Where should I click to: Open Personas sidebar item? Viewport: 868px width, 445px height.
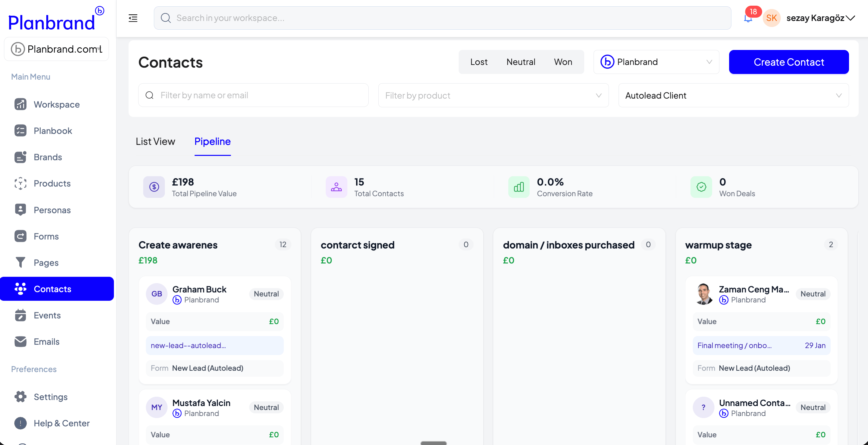[x=52, y=210]
